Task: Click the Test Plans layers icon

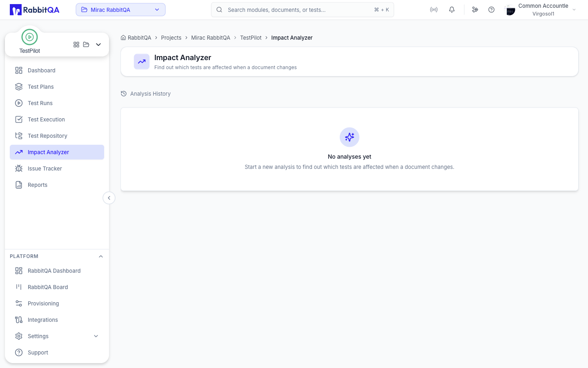Action: [19, 87]
